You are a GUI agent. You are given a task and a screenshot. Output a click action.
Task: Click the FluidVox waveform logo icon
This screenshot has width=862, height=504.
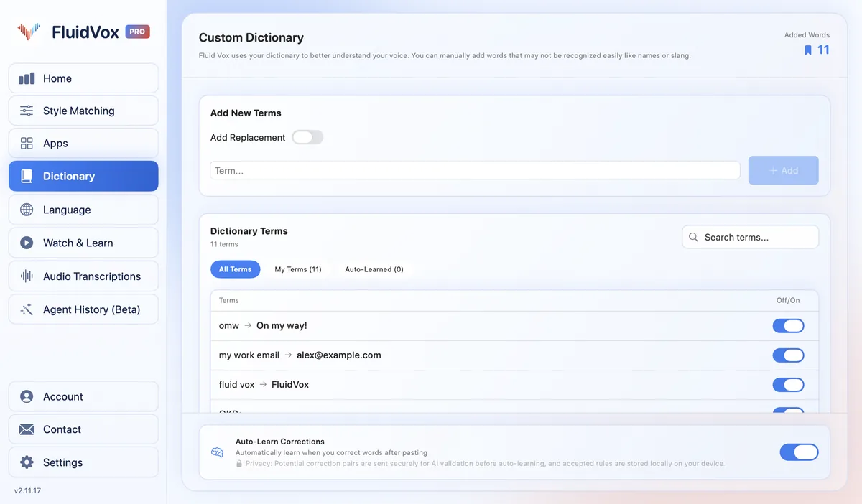29,31
